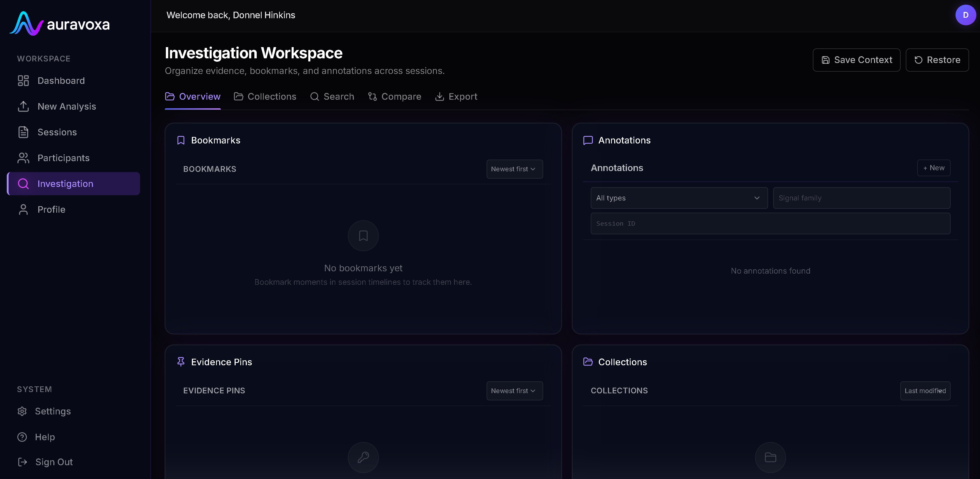Switch to the Collections tab

[265, 97]
